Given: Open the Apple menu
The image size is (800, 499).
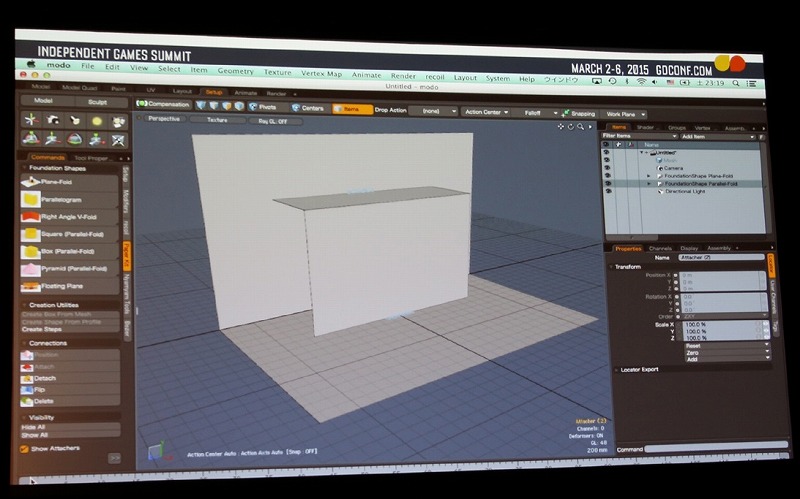Looking at the screenshot, I should coord(31,64).
